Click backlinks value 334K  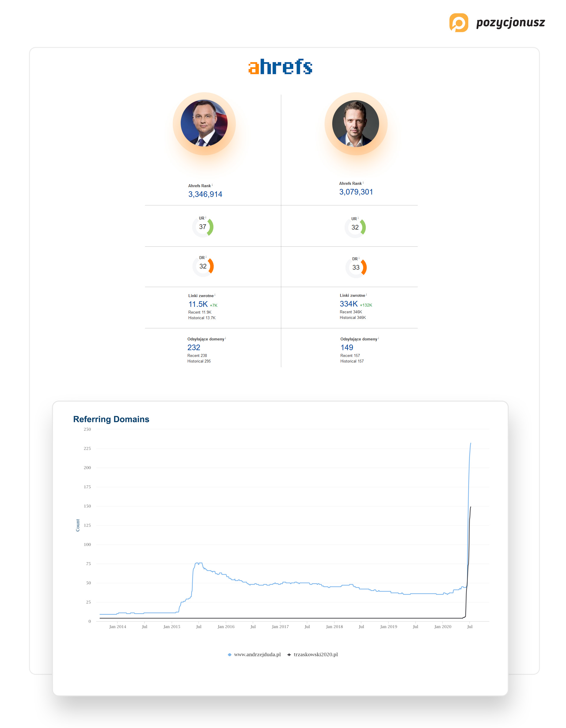(x=349, y=304)
